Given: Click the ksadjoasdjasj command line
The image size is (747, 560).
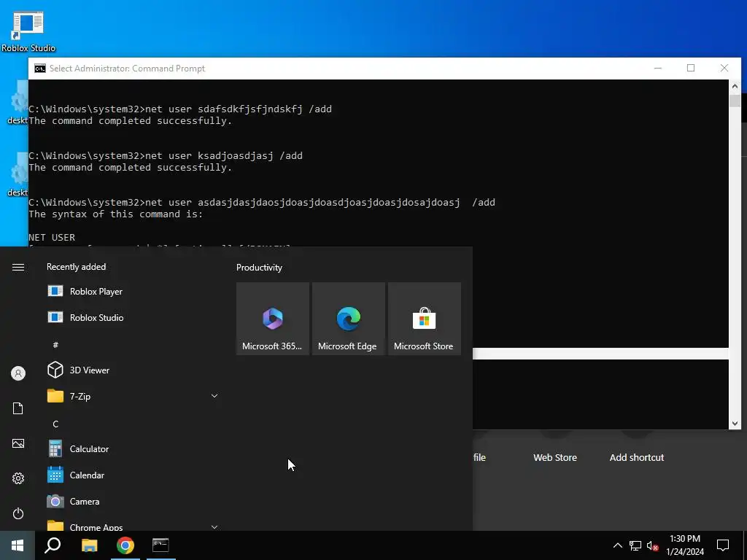Looking at the screenshot, I should pos(166,156).
